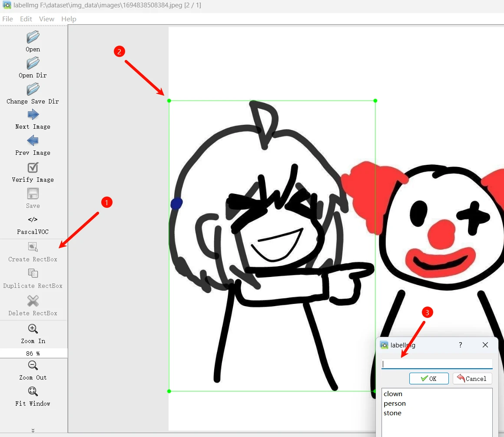Confirm the label with OK

(429, 378)
